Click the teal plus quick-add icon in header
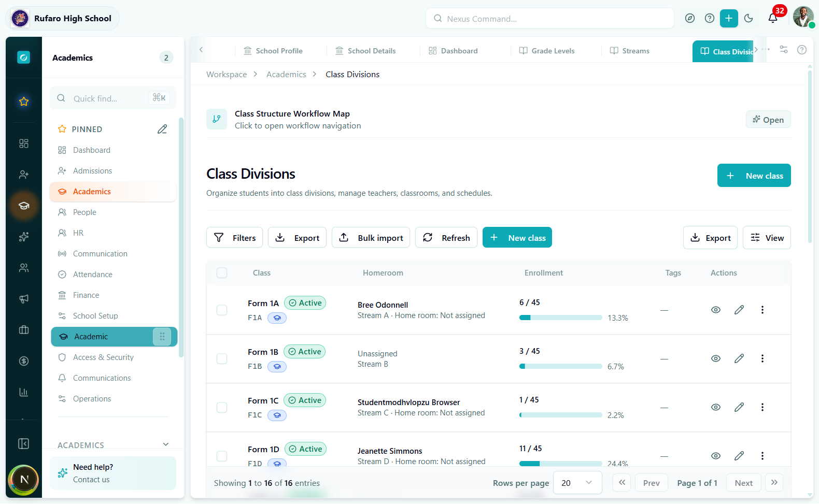Image resolution: width=819 pixels, height=504 pixels. (729, 18)
